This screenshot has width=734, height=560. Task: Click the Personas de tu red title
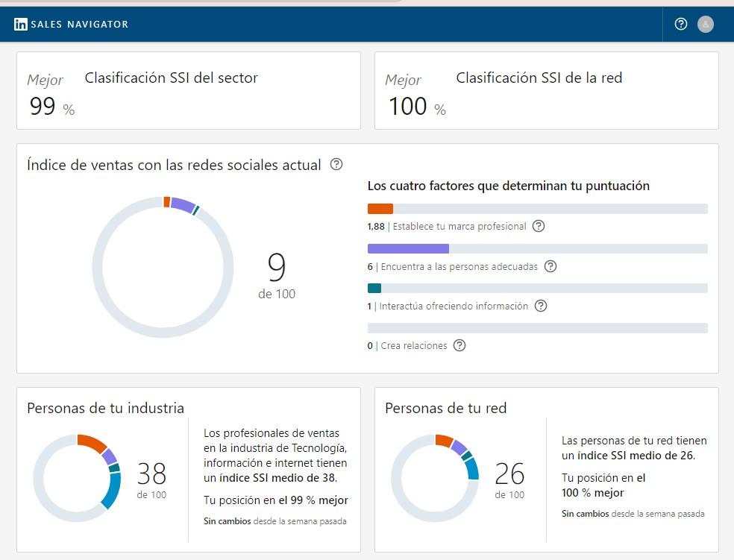(x=445, y=408)
